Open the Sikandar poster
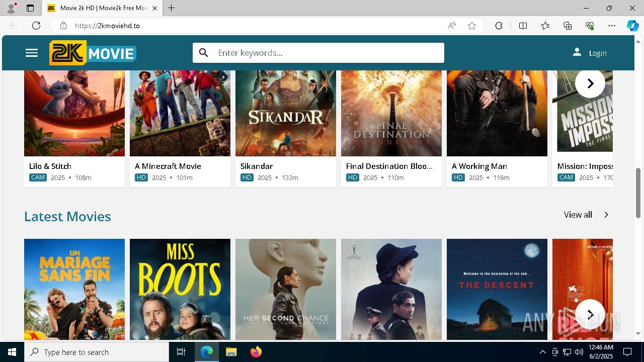644x362 pixels. pos(286,113)
